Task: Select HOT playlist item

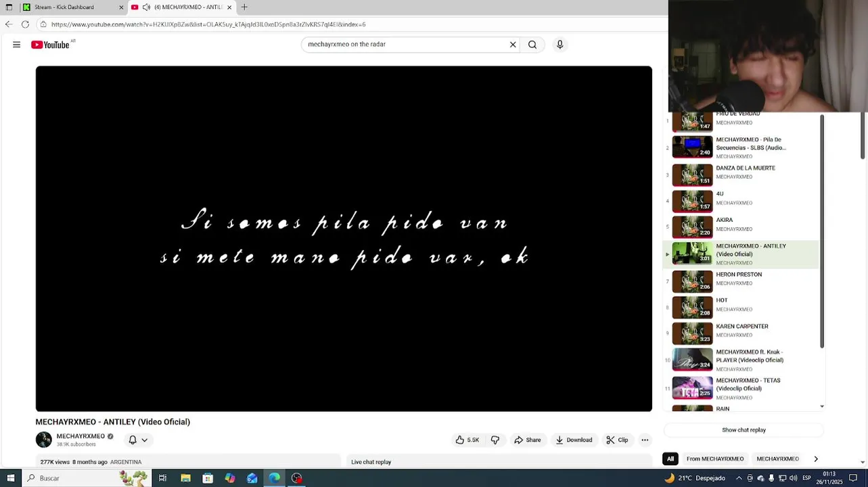Action: point(741,307)
